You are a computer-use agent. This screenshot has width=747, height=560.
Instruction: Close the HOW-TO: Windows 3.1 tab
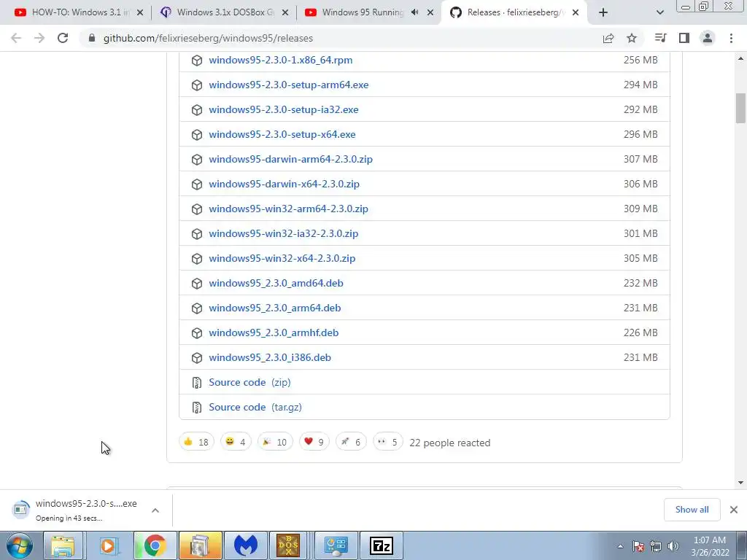(x=140, y=13)
